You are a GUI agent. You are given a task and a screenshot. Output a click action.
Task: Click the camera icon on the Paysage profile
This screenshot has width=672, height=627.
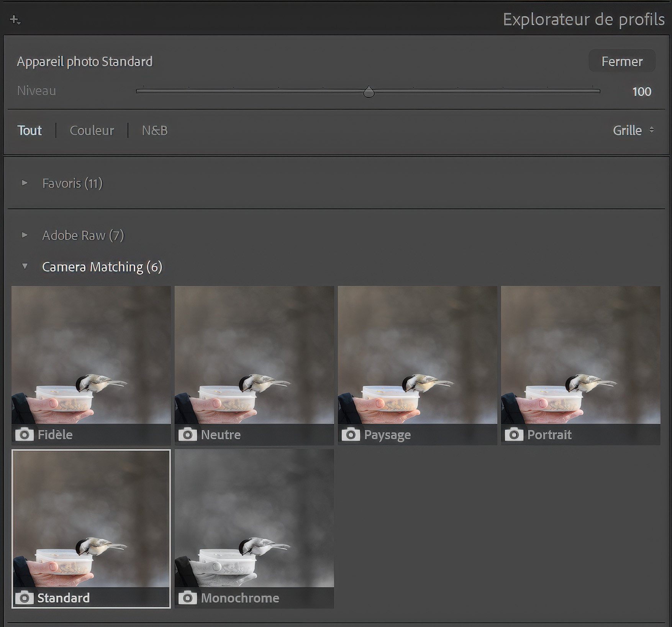[351, 435]
